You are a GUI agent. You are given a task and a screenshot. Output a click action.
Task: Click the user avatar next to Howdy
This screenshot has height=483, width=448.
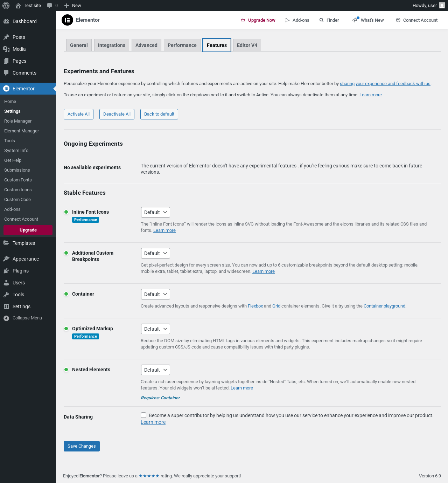(x=442, y=6)
